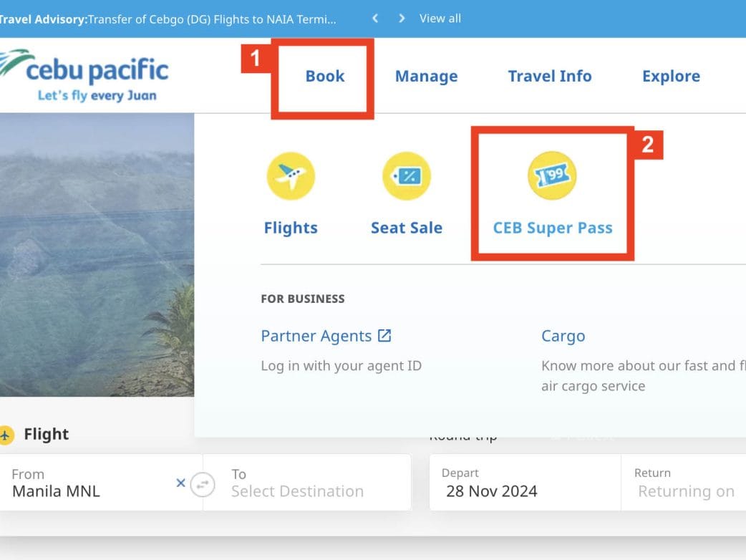Open the Partner Agents link
Image resolution: width=746 pixels, height=560 pixels.
[x=316, y=336]
